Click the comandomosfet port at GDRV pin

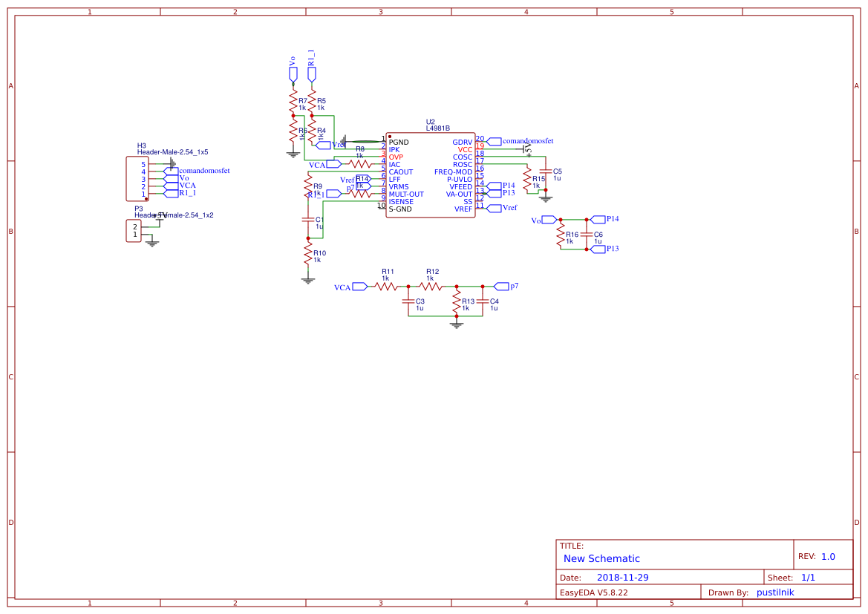(x=494, y=140)
